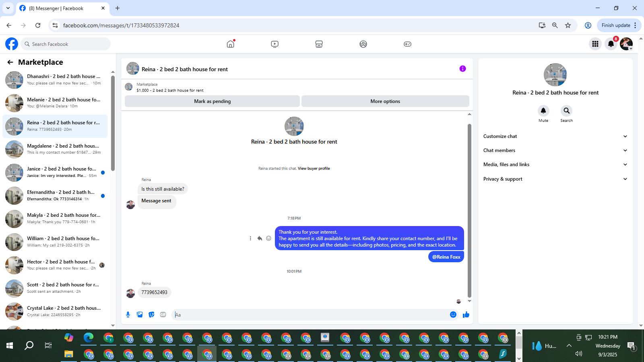Open the Windows Start menu
Image resolution: width=644 pixels, height=362 pixels.
coord(10,346)
